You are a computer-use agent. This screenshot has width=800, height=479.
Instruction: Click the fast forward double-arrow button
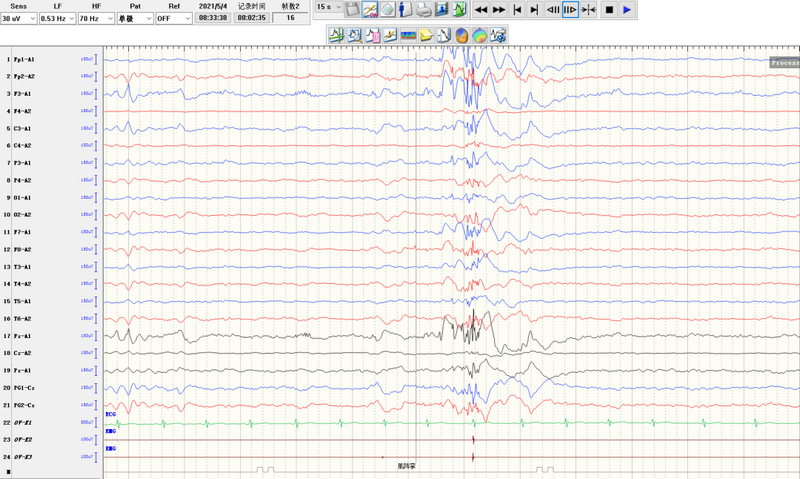pyautogui.click(x=499, y=9)
